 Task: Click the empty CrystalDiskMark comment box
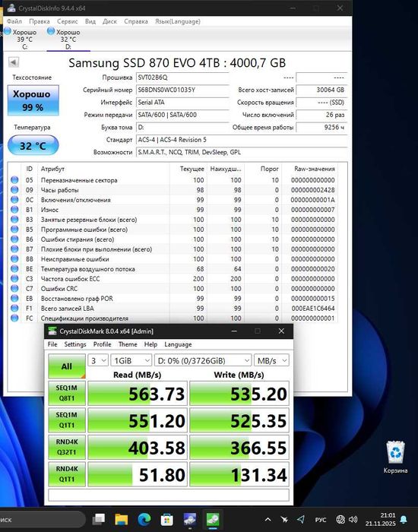point(169,495)
